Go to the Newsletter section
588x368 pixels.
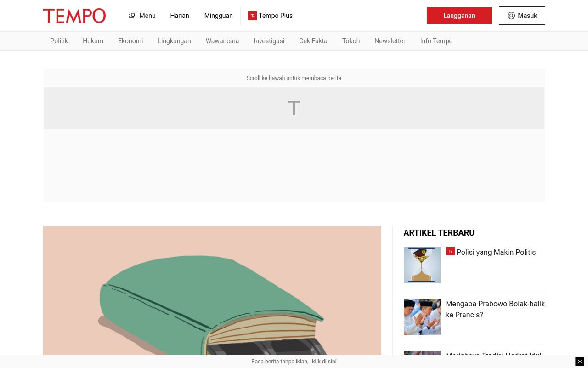point(390,41)
